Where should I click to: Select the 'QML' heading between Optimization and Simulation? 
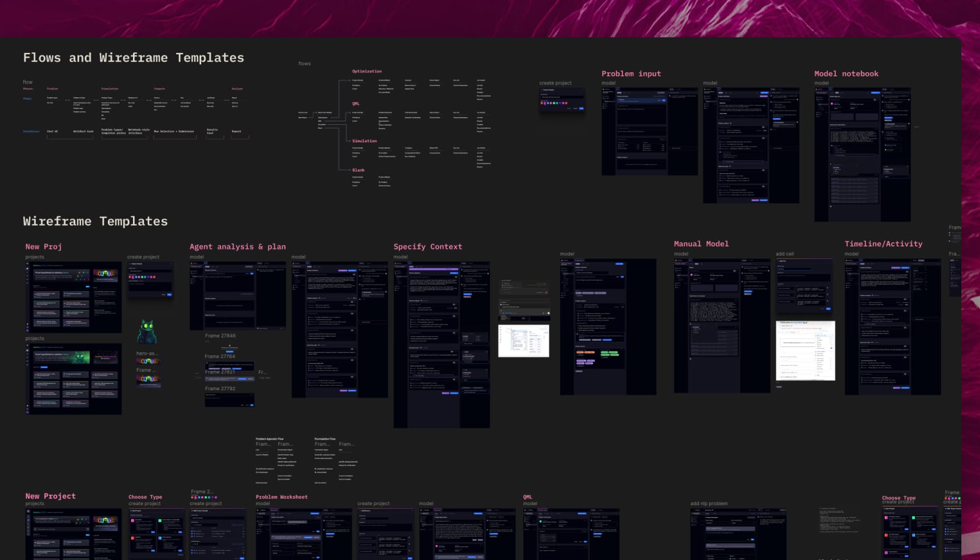[356, 103]
